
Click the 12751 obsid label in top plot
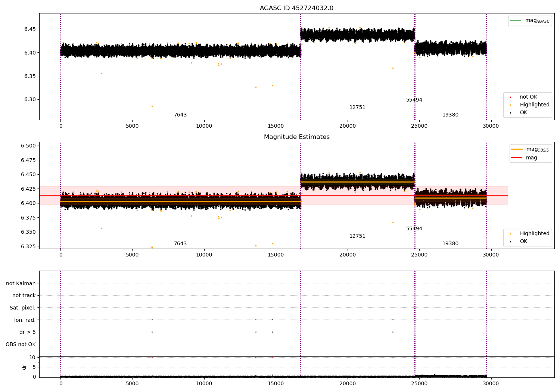coord(357,108)
